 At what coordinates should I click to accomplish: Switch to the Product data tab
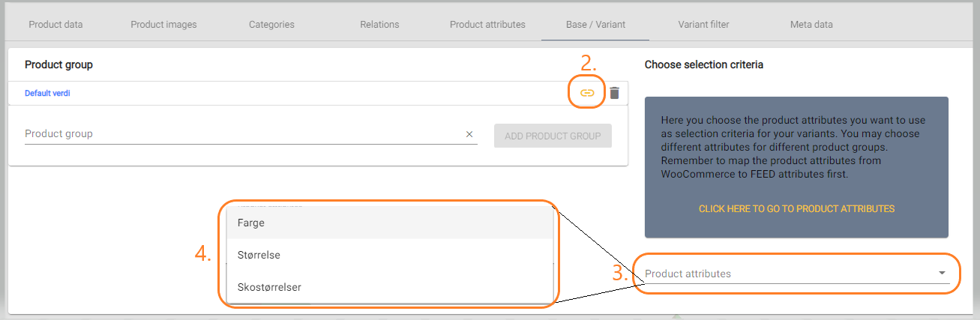[56, 25]
